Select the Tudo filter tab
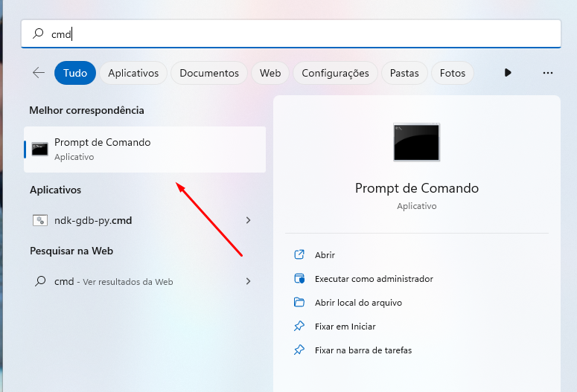Image resolution: width=577 pixels, height=392 pixels. click(75, 73)
